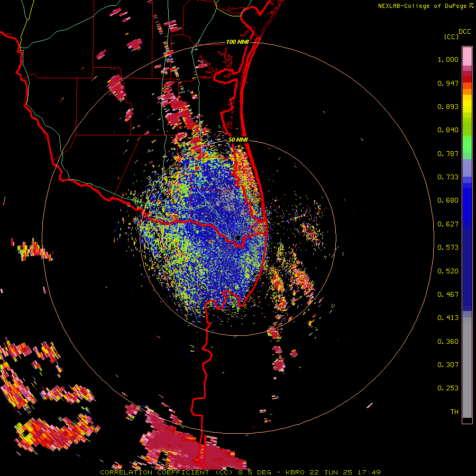Pick the bright blue segment near 0.680
Viewport: 476px width, 476px height.
(467, 204)
